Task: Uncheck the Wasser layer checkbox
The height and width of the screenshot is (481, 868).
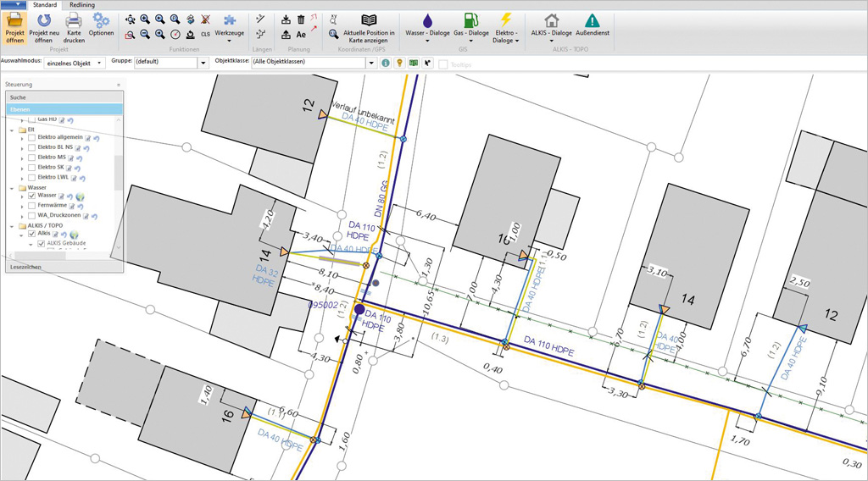Action: [32, 196]
